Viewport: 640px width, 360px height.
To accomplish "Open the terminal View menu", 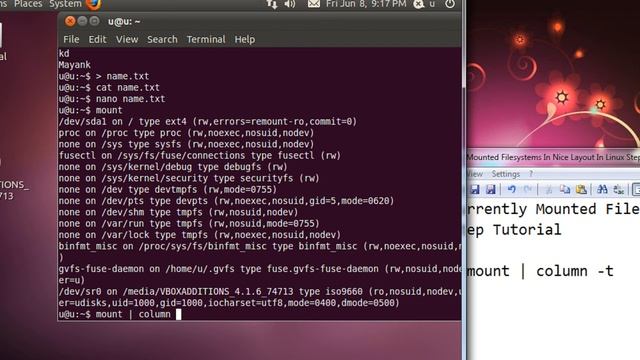I will [127, 40].
